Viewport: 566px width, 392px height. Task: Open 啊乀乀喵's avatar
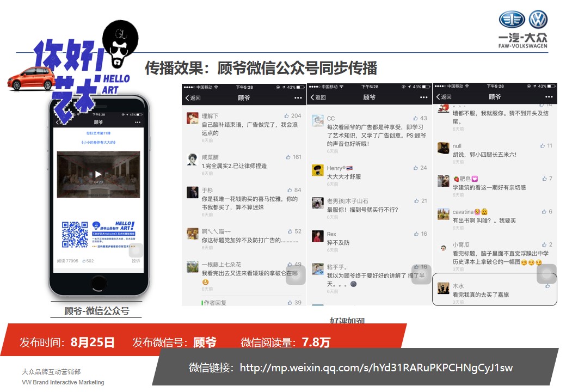click(x=193, y=234)
